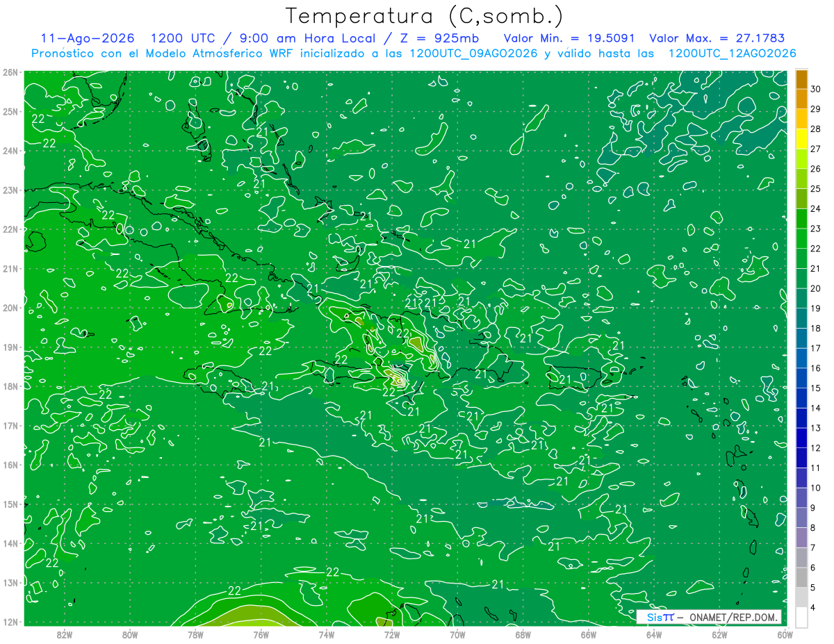Viewport: 834px width, 644px height.
Task: Click the longitude axis label "80W"
Action: pos(130,634)
